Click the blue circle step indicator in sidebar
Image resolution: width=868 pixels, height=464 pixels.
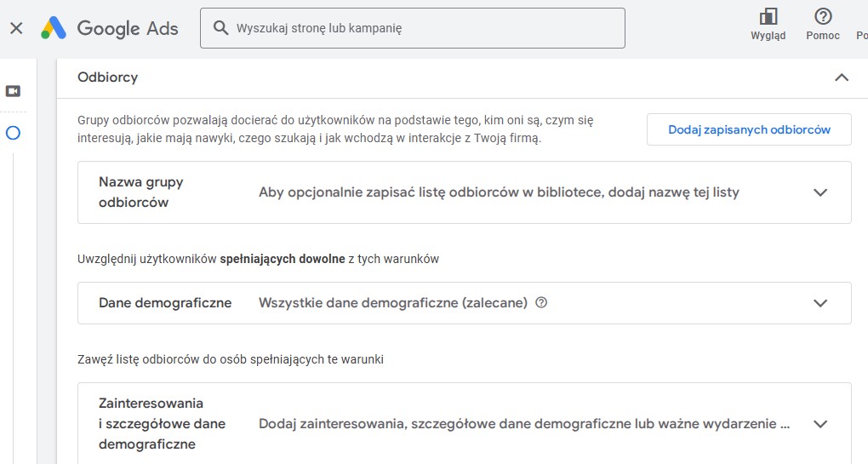click(13, 133)
